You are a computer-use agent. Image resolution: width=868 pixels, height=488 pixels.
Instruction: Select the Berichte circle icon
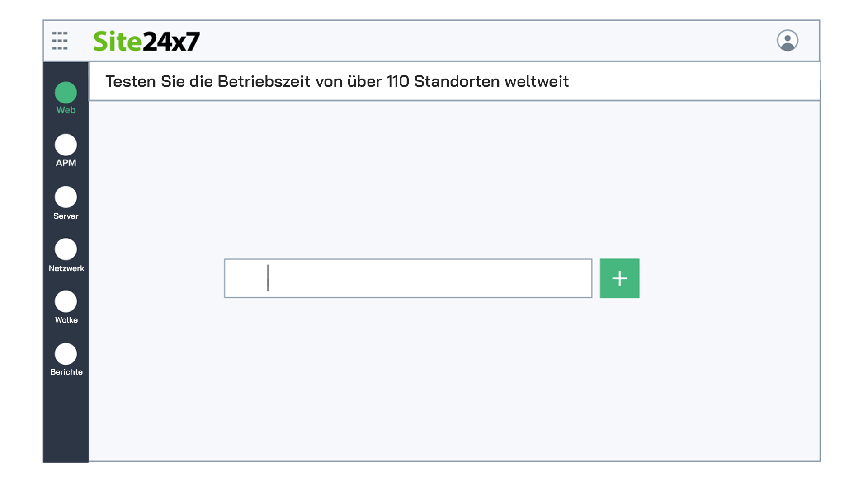(66, 354)
